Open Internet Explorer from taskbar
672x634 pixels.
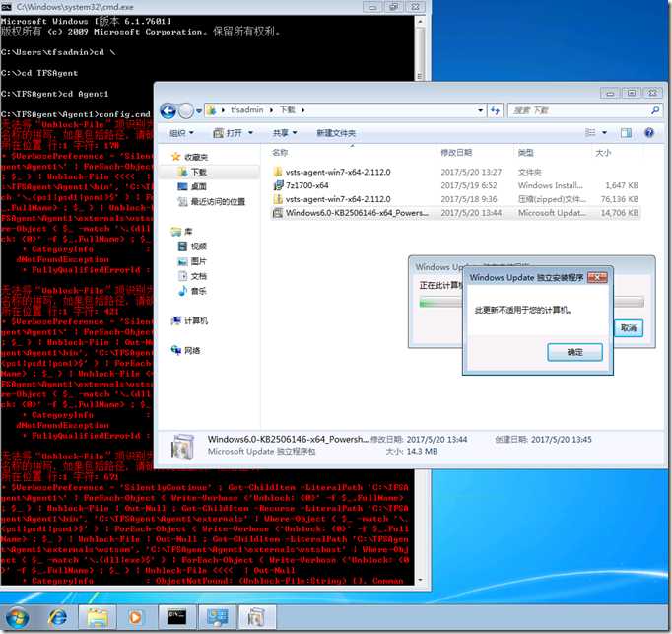click(57, 618)
